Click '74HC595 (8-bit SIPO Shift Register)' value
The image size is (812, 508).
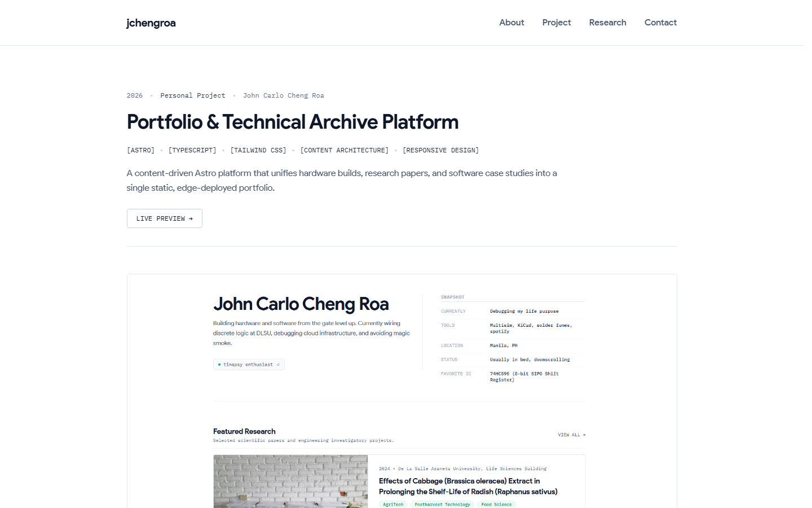(x=524, y=376)
